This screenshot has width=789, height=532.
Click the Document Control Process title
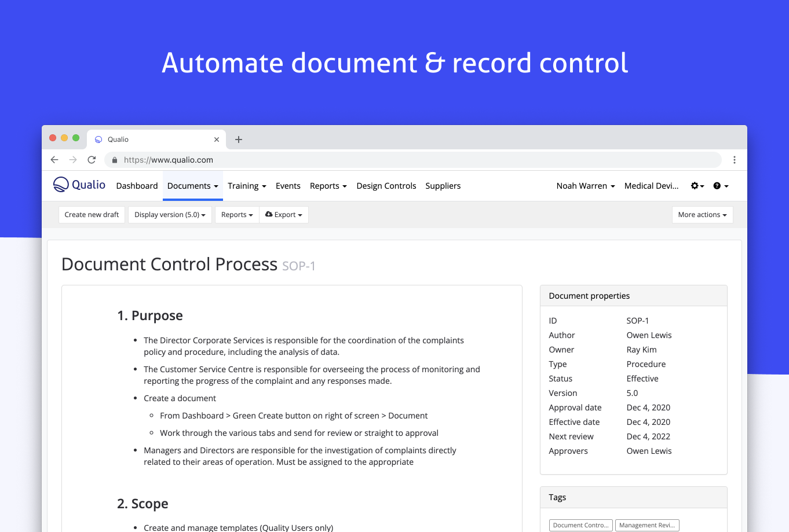click(x=169, y=264)
